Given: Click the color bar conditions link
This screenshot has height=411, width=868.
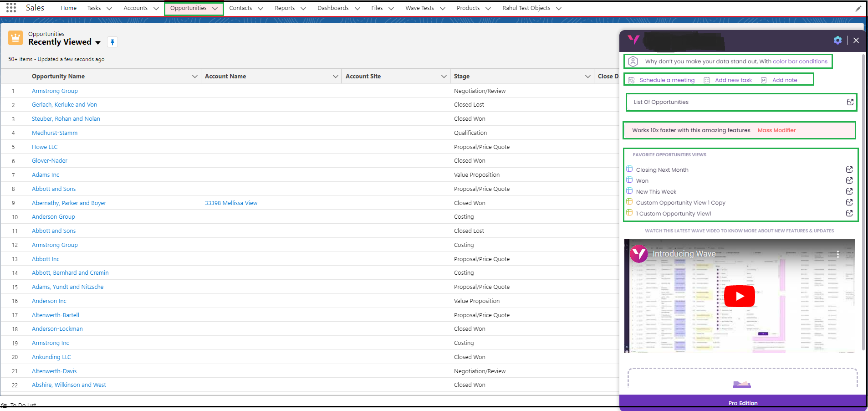Looking at the screenshot, I should [800, 62].
